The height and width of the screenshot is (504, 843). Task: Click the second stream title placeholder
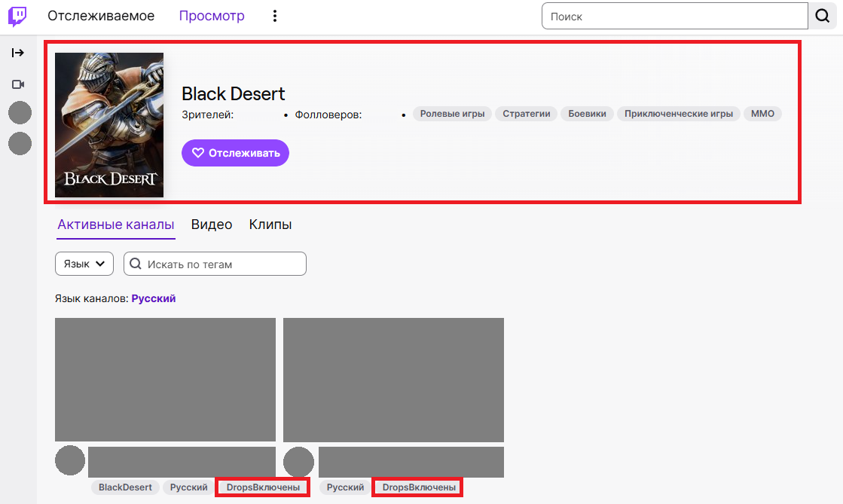411,462
